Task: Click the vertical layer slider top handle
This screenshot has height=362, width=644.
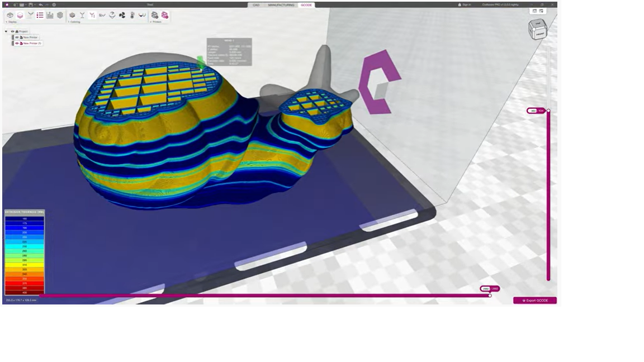Action: pos(548,111)
